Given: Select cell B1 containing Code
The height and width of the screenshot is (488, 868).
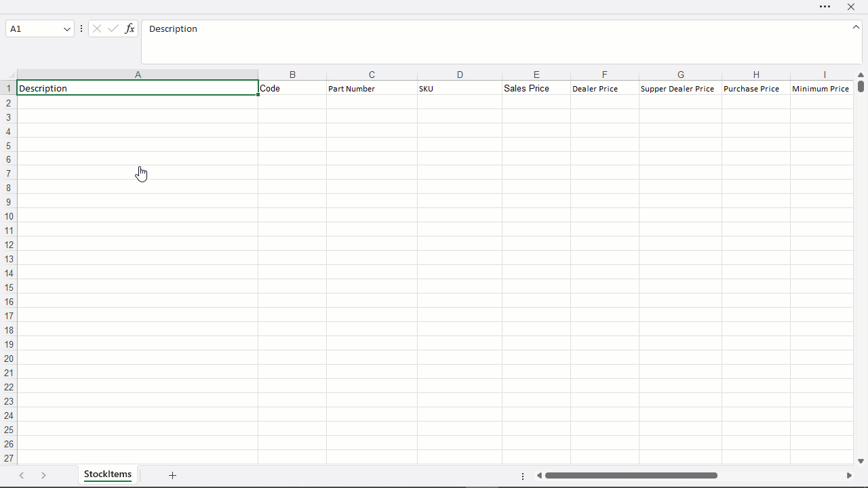Looking at the screenshot, I should tap(292, 88).
